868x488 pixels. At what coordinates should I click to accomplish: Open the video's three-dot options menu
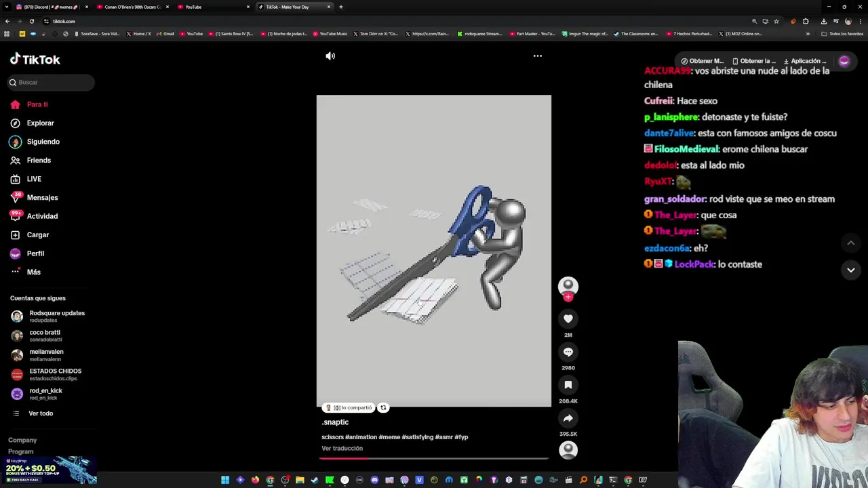coord(537,56)
